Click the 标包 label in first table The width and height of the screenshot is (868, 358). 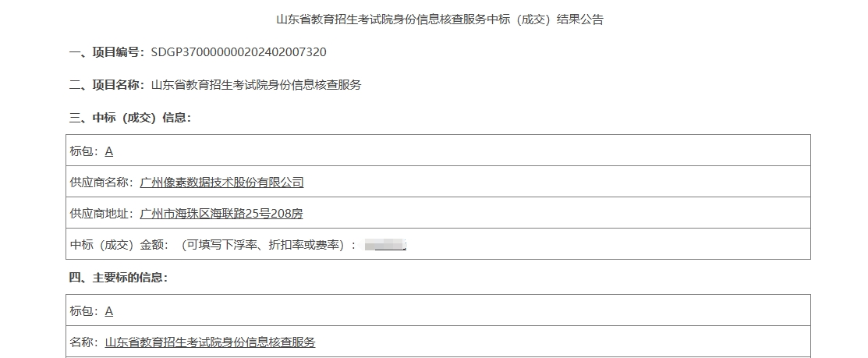pyautogui.click(x=84, y=151)
